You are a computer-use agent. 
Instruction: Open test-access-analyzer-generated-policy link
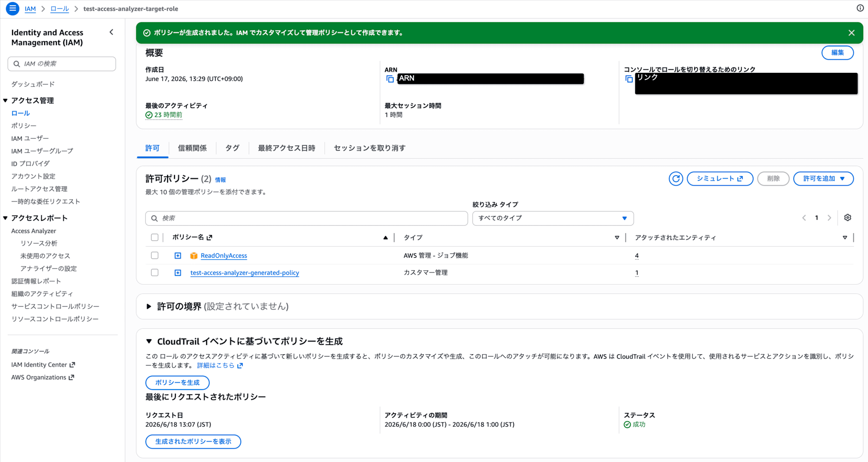coord(245,273)
